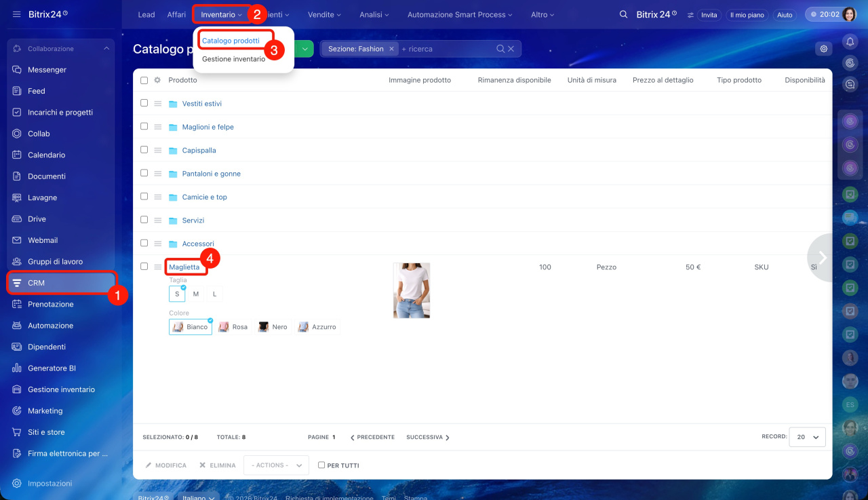
Task: Select Gestione inventario menu entry
Action: tap(233, 59)
